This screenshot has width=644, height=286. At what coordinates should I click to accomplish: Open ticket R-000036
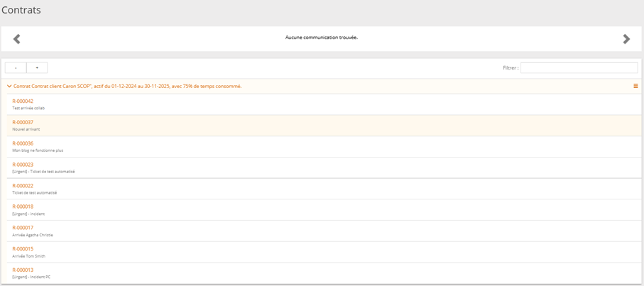23,143
